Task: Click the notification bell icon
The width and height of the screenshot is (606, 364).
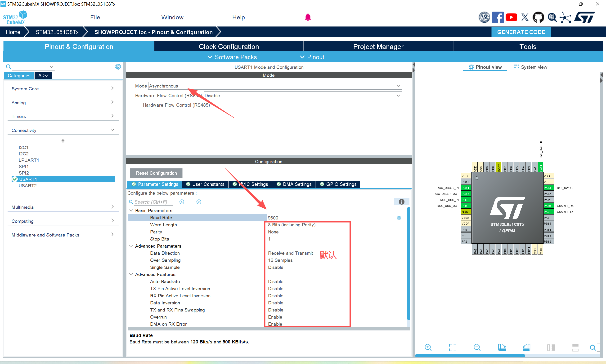Action: coord(308,18)
